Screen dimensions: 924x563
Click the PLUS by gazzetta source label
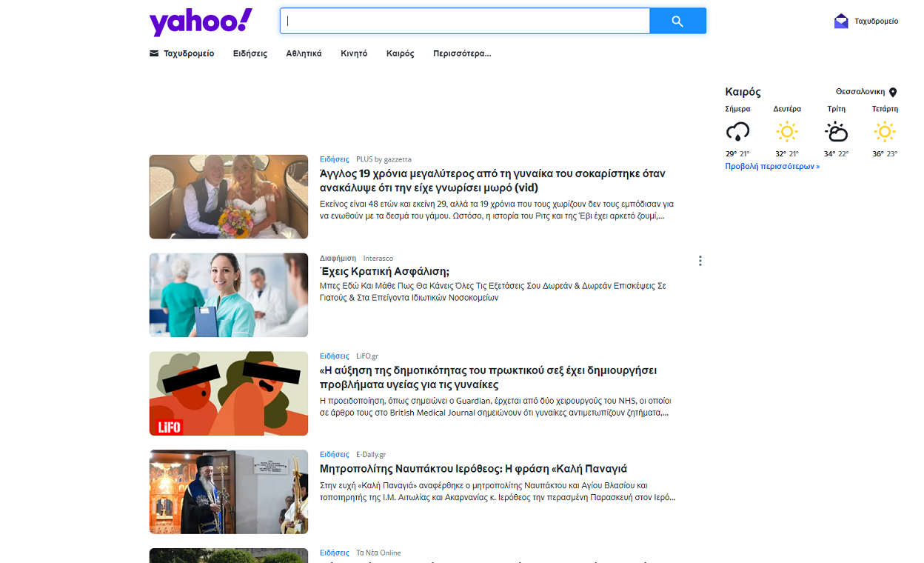(x=384, y=159)
